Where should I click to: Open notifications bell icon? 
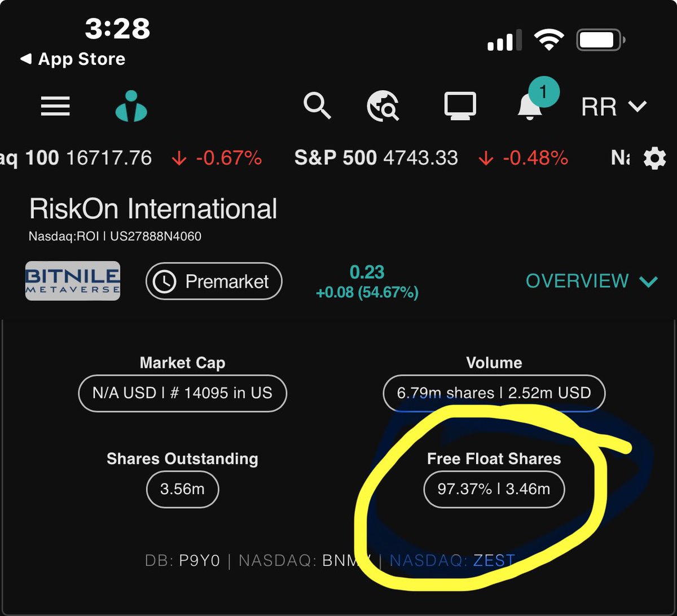point(530,106)
